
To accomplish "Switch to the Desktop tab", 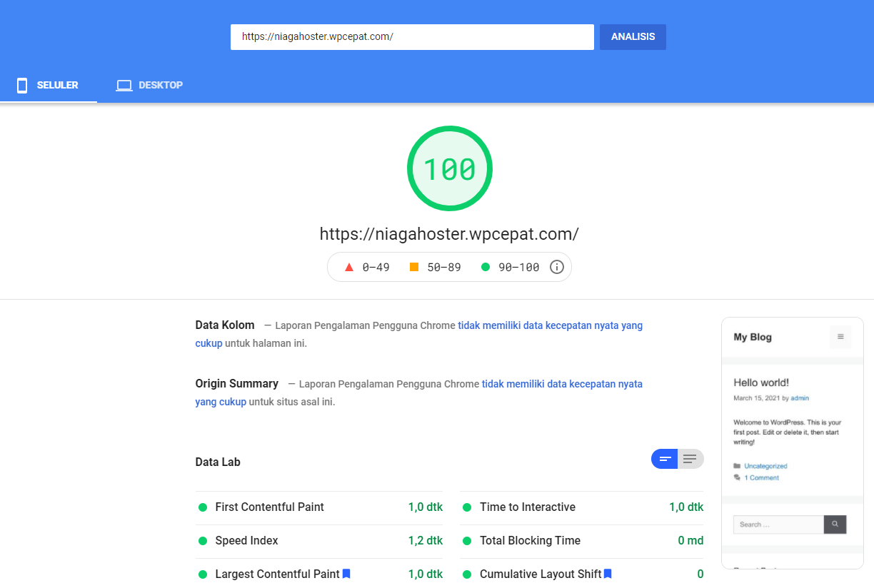I will pyautogui.click(x=150, y=86).
